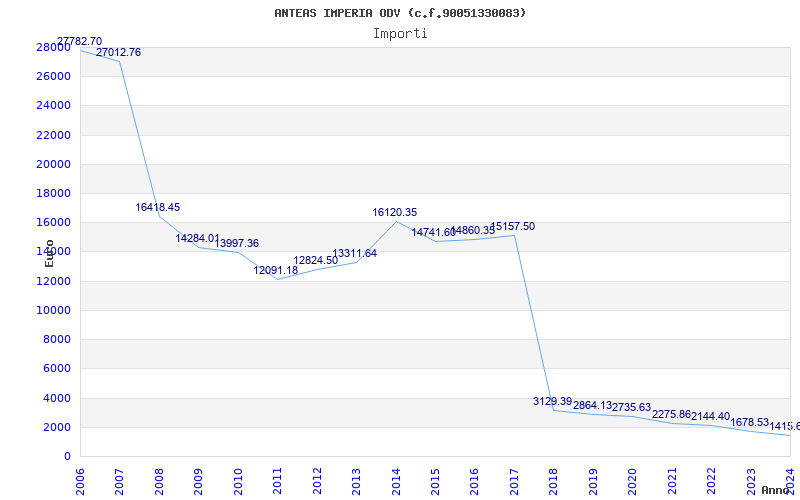Click y-axis tick 18000
800x500 pixels.
click(54, 193)
